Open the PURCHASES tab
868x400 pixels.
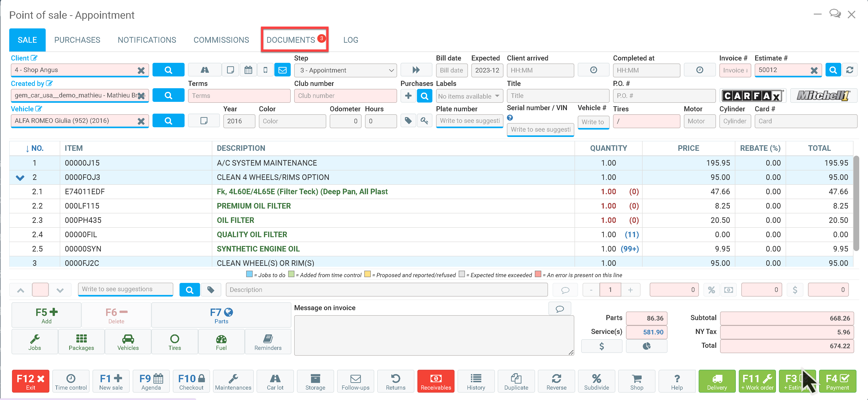[77, 40]
